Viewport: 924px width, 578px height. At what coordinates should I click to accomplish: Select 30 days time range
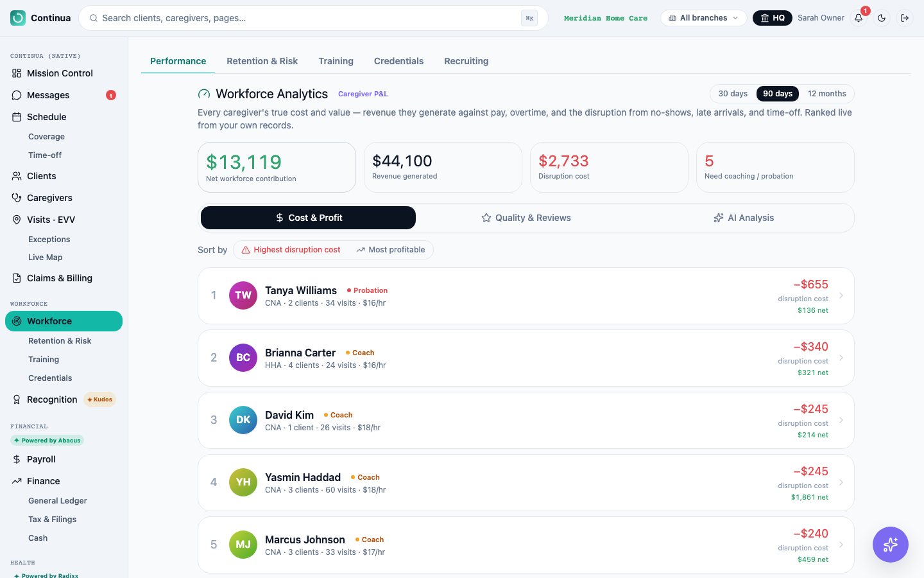click(733, 94)
